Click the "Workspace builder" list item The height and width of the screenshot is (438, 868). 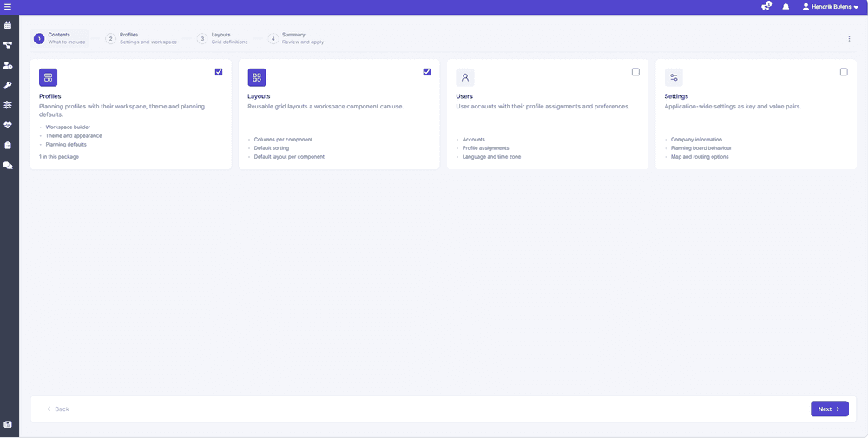point(68,127)
